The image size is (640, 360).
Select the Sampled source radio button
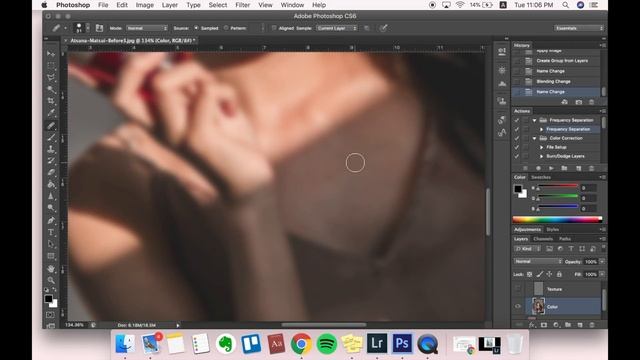click(196, 28)
